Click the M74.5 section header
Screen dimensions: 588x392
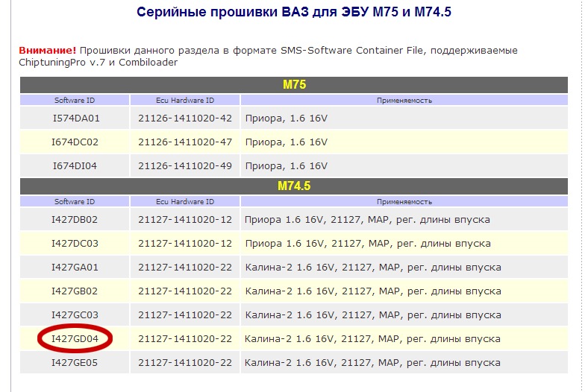293,187
